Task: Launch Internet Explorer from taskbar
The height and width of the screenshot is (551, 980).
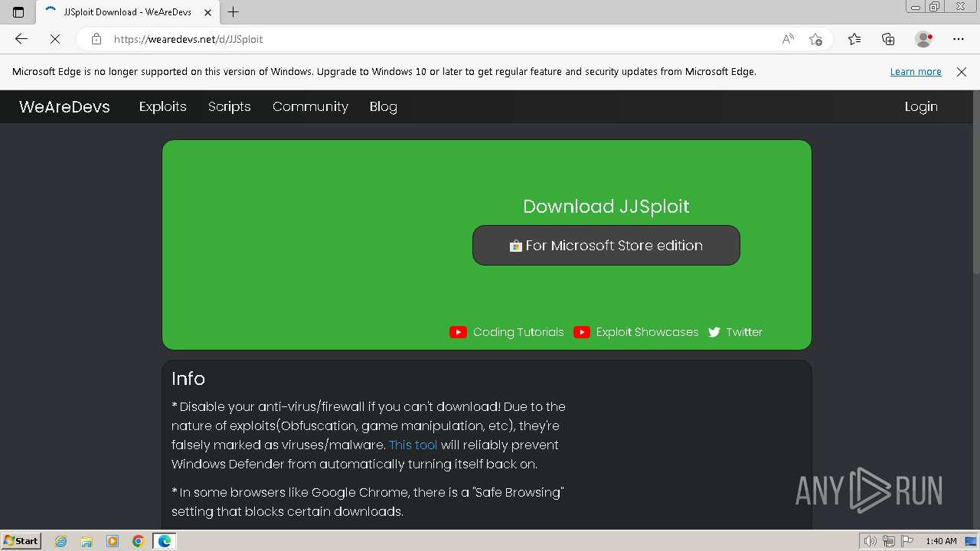Action: point(61,541)
